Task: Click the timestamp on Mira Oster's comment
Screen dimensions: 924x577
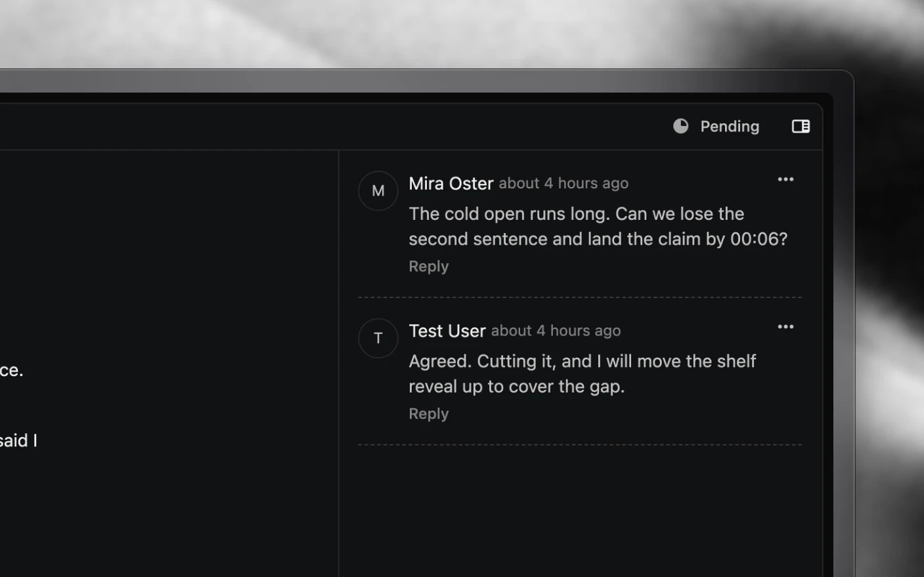Action: pyautogui.click(x=563, y=184)
